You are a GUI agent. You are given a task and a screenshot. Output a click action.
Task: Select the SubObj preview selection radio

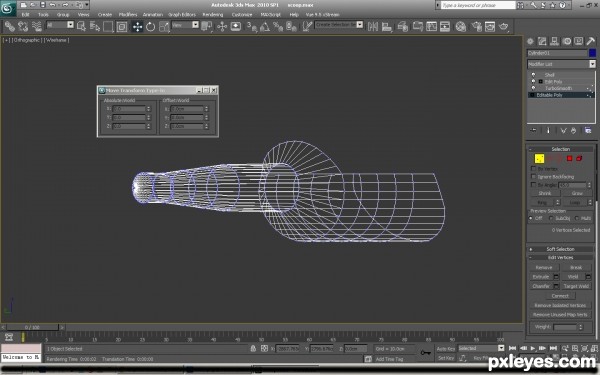(x=551, y=218)
